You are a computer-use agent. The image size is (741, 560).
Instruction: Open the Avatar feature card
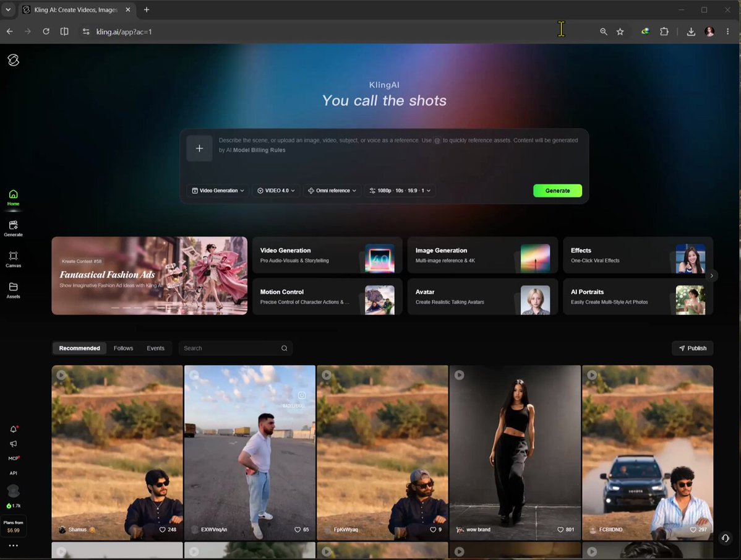[482, 296]
